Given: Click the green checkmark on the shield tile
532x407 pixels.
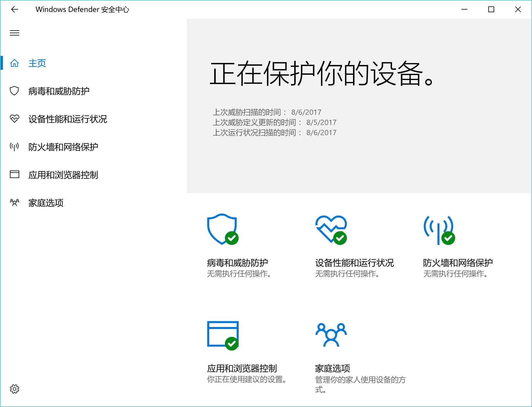Looking at the screenshot, I should click(232, 239).
